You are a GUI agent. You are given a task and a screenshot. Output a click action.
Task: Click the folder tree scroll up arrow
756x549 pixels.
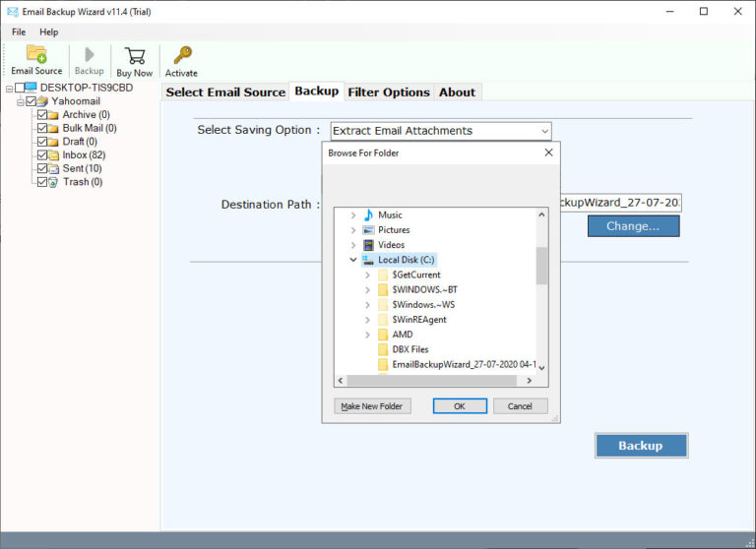pos(541,214)
